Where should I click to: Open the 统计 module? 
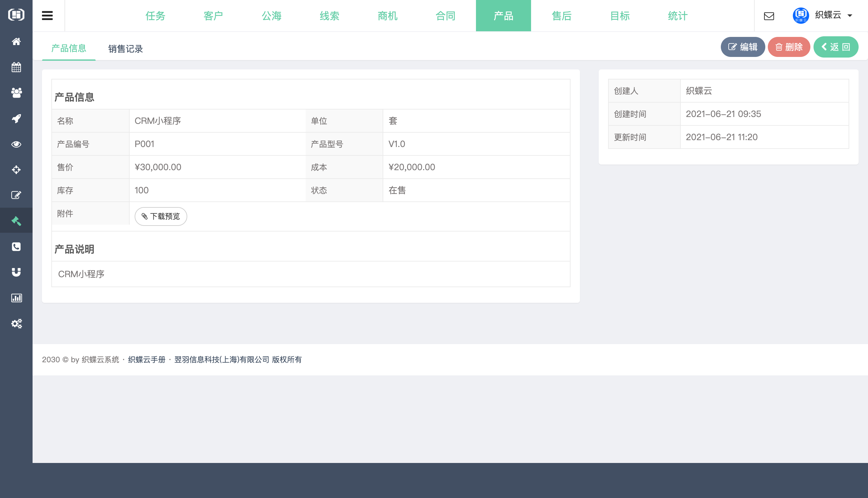(677, 15)
